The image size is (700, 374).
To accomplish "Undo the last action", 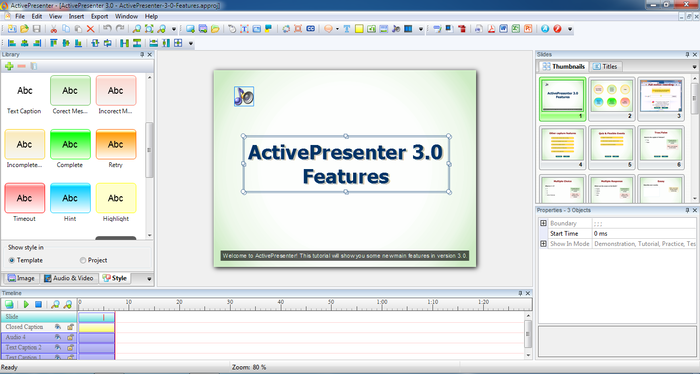I will 107,29.
